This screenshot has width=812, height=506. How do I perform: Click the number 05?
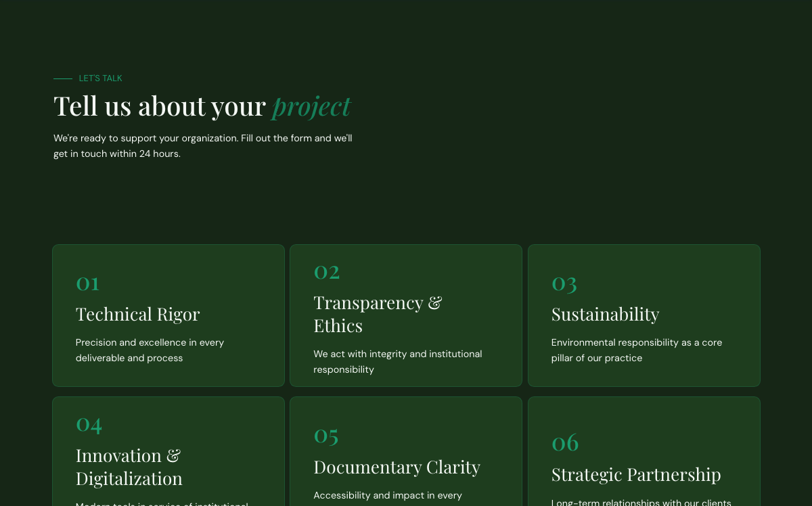click(x=326, y=436)
